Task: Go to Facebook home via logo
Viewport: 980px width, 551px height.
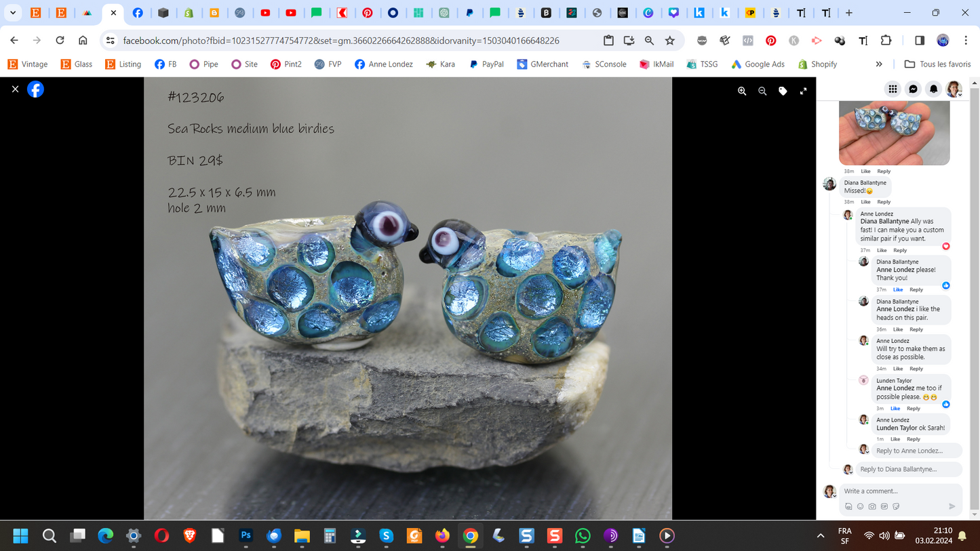Action: click(35, 89)
